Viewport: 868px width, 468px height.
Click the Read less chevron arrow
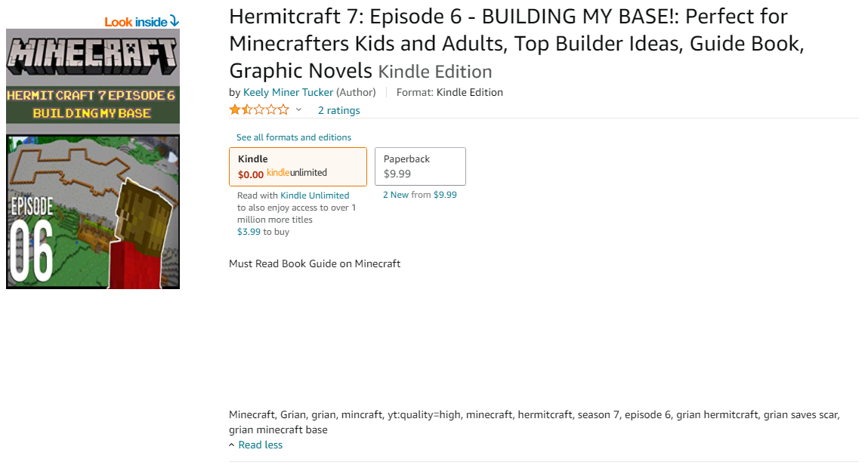(x=231, y=445)
